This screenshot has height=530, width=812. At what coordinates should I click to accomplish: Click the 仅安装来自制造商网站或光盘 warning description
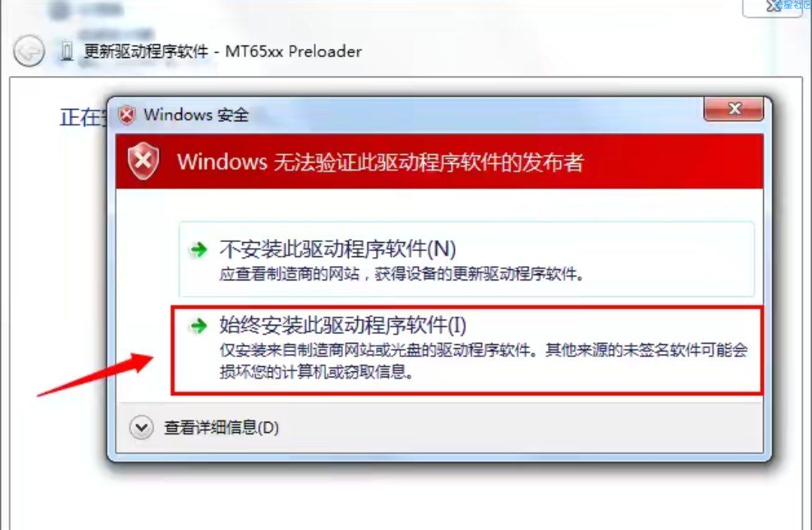483,361
